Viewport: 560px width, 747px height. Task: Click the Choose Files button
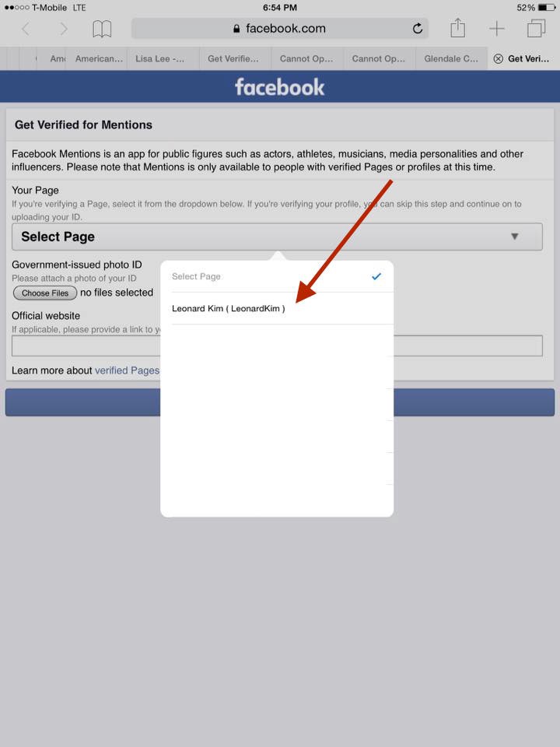coord(45,293)
